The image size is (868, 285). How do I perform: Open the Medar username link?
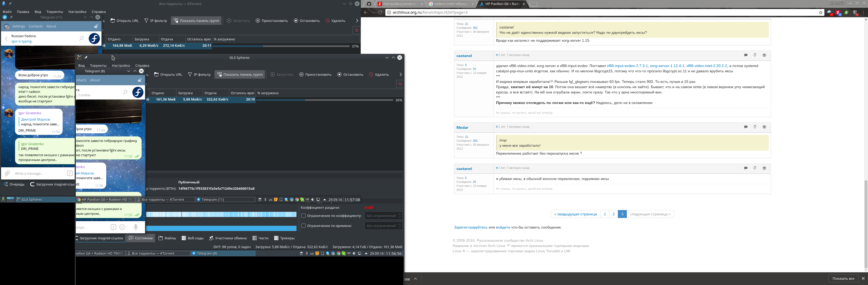462,127
